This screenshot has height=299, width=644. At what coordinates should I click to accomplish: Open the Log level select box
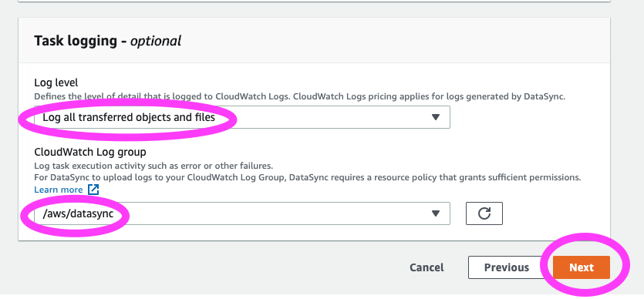[x=242, y=117]
